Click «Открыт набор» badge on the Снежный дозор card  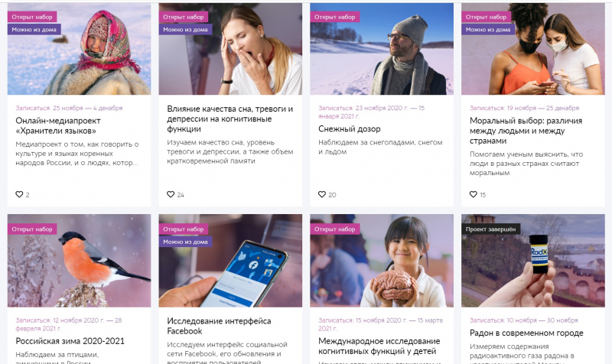(x=334, y=17)
